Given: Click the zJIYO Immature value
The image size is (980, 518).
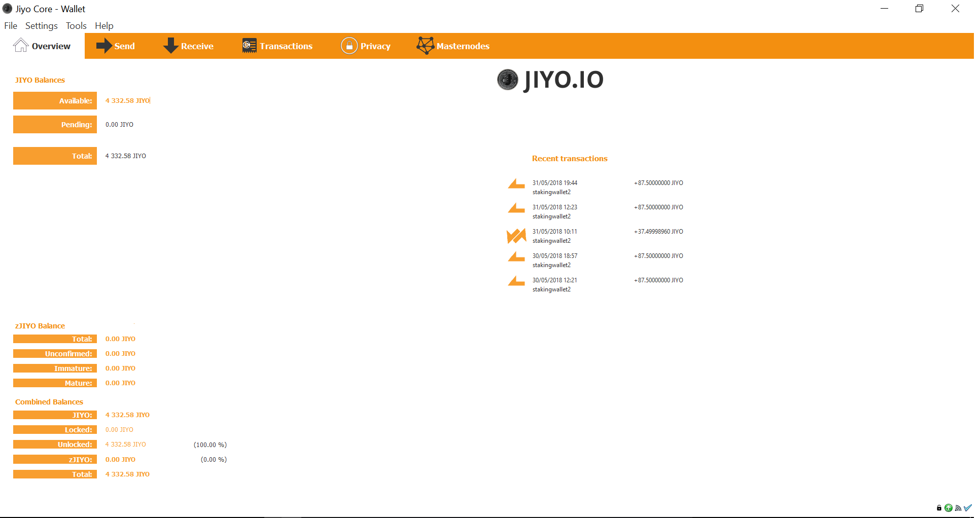Looking at the screenshot, I should click(120, 368).
